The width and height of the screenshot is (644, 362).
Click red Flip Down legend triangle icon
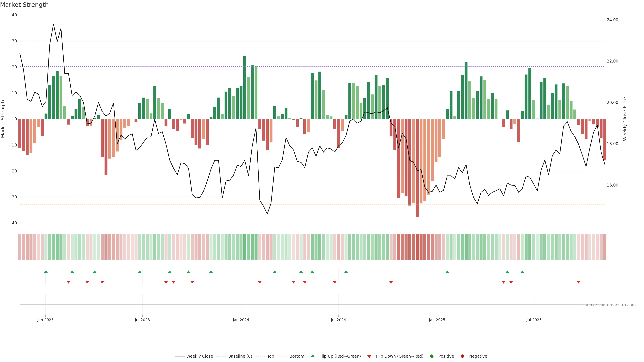(369, 356)
